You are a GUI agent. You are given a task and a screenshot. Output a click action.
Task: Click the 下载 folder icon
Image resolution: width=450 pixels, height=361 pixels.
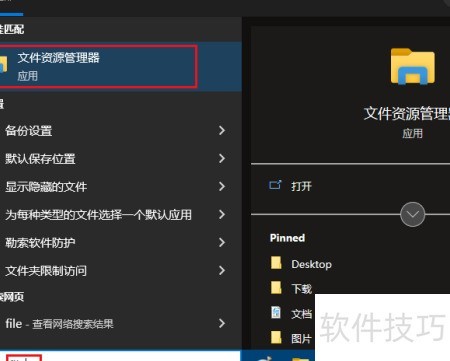[x=276, y=287]
